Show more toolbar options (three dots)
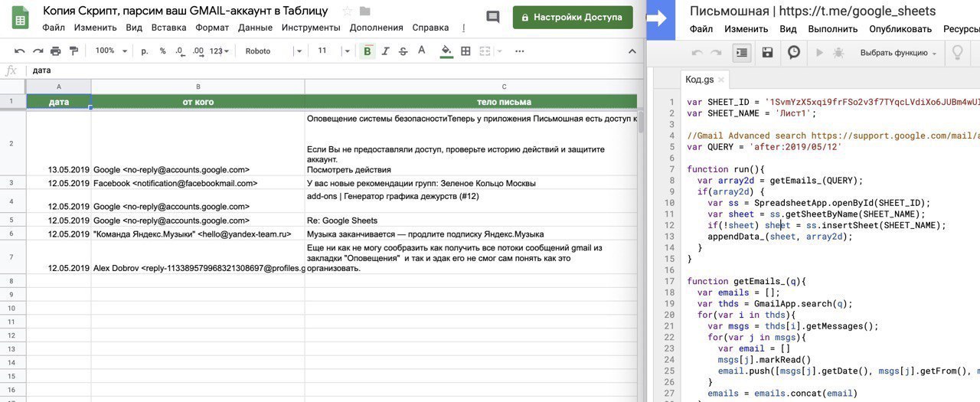 pos(520,51)
